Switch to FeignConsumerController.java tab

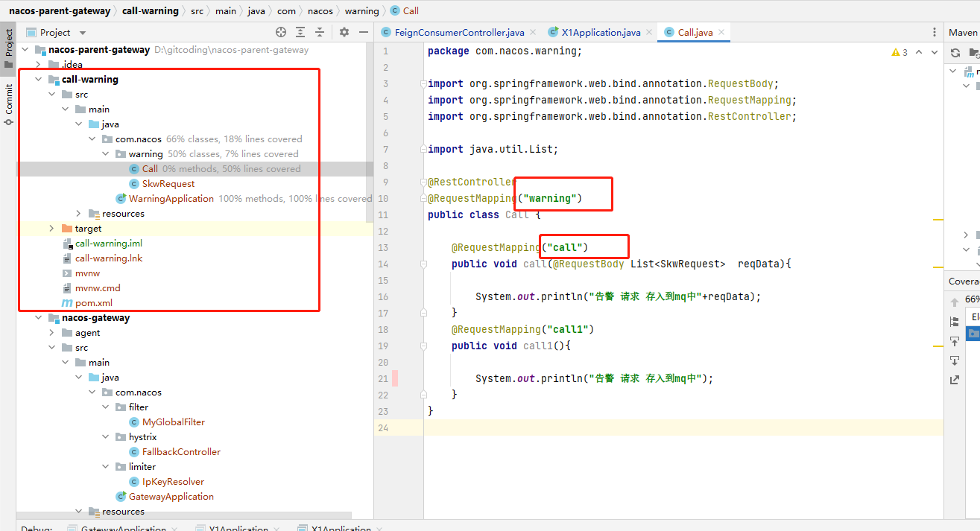[459, 32]
